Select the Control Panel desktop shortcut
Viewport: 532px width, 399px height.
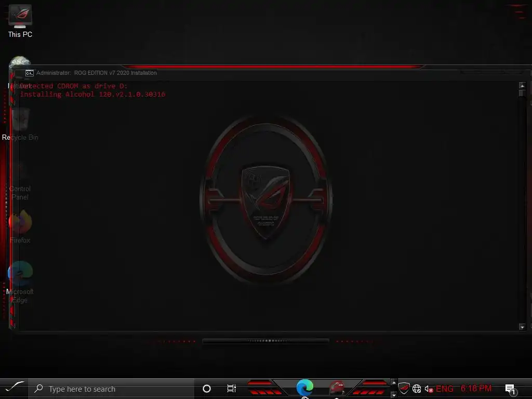pyautogui.click(x=20, y=180)
